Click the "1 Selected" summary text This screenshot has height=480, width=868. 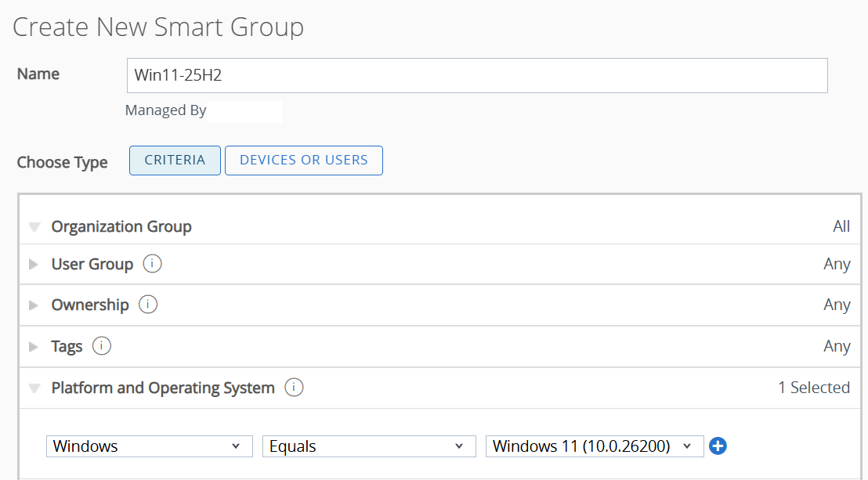pos(813,388)
